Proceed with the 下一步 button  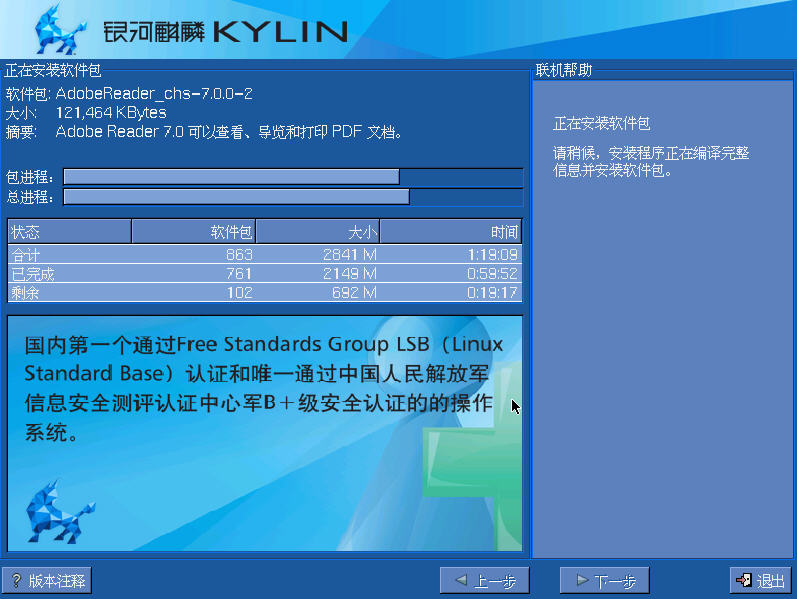(604, 580)
